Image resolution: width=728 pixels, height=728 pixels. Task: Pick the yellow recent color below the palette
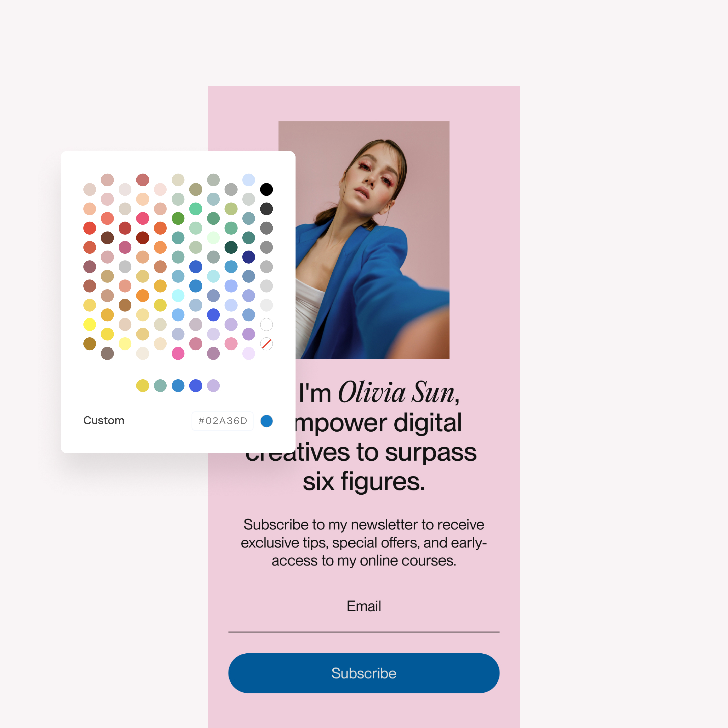(143, 386)
